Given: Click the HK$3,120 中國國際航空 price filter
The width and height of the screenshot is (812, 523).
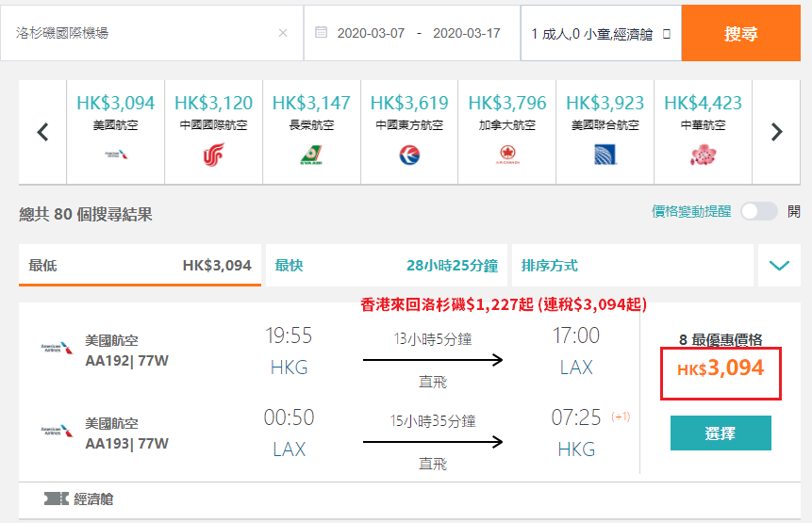Looking at the screenshot, I should click(213, 132).
